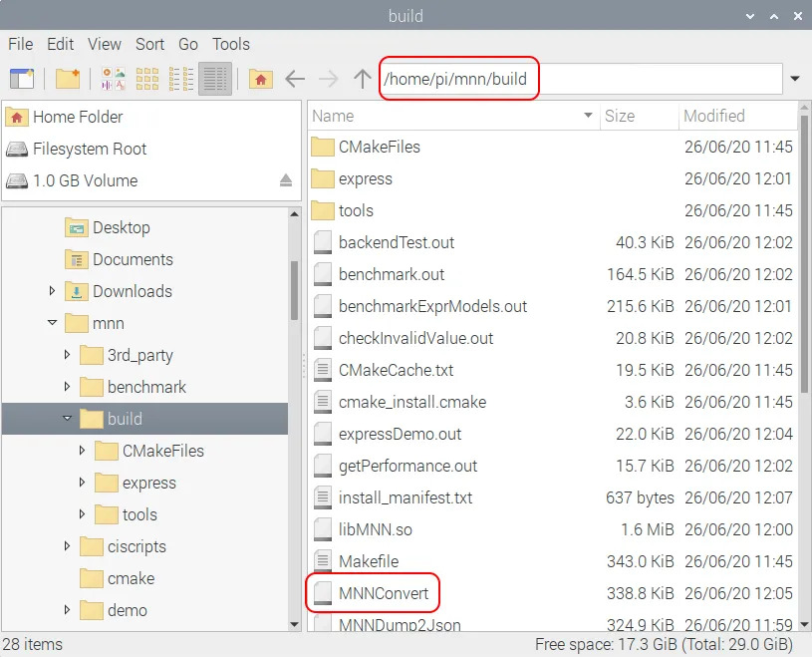Screen dimensions: 812x657
Task: Open a new window via toolbar icon
Action: pos(22,79)
